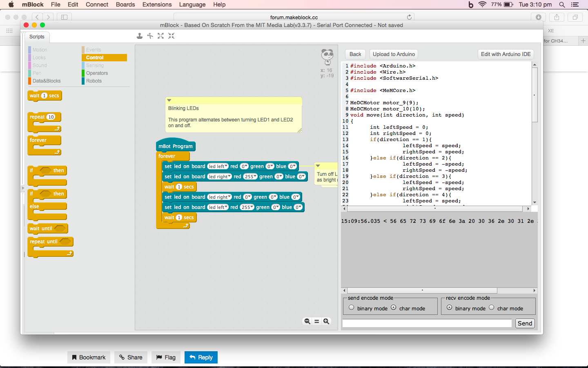Open Safari top sites grid icon

pyautogui.click(x=9, y=31)
